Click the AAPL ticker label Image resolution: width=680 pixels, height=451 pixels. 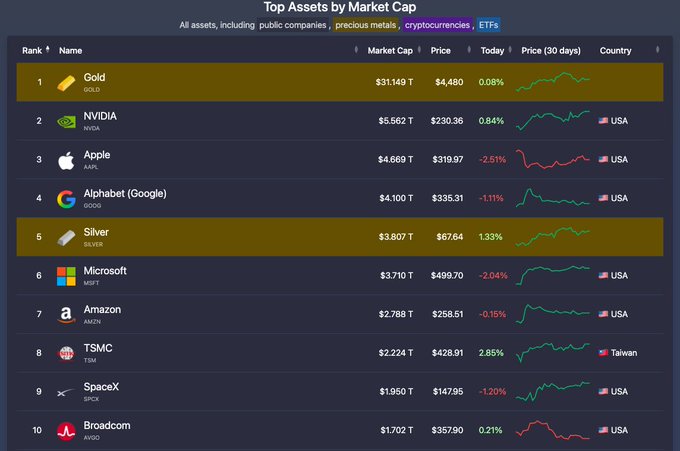[x=91, y=167]
